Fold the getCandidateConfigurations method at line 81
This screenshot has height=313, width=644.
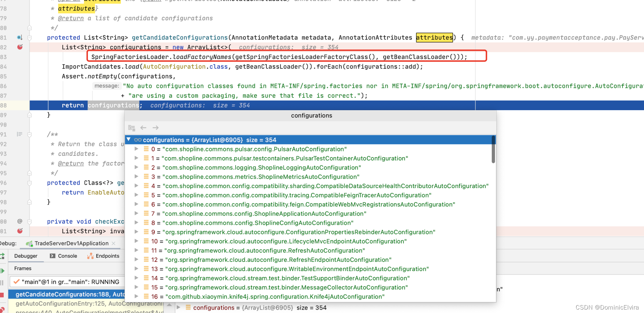pyautogui.click(x=30, y=38)
